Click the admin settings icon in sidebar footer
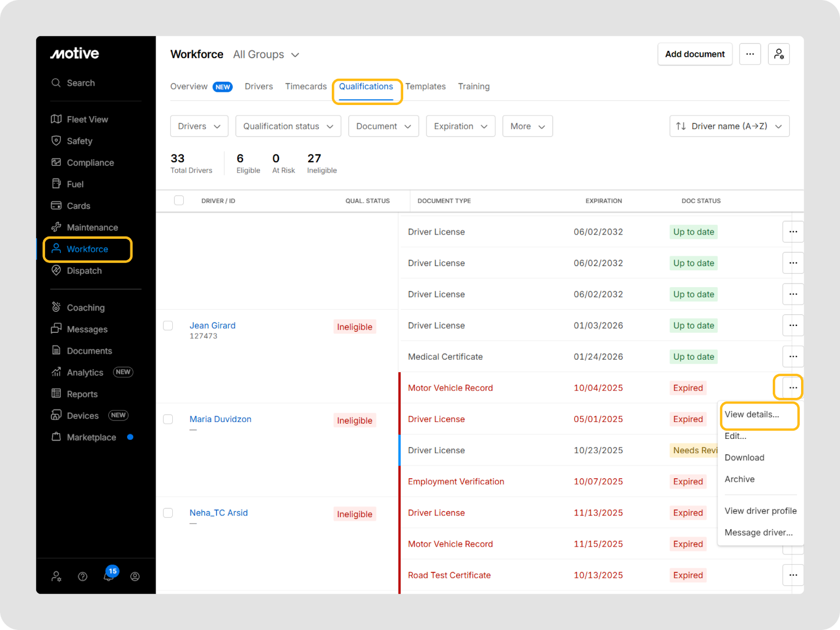Screen dimensions: 840x630 click(56, 576)
